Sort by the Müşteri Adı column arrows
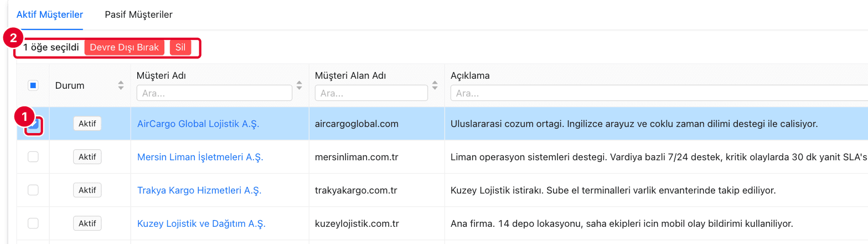The image size is (868, 244). [x=299, y=86]
